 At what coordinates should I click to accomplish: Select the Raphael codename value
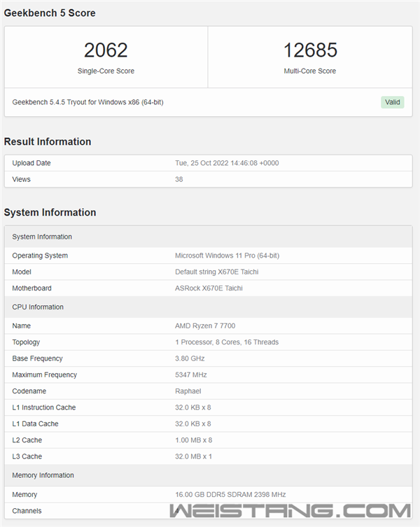click(x=188, y=391)
